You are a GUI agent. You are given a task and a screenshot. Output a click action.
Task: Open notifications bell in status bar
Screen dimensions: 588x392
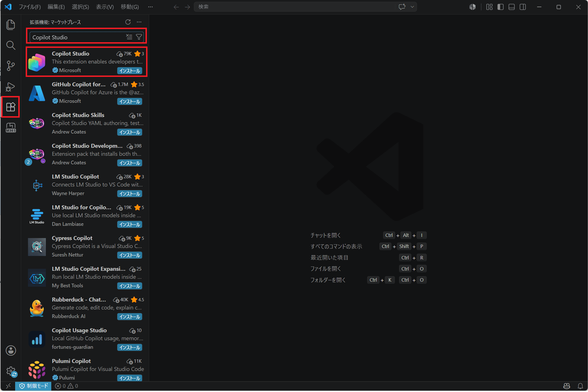click(581, 386)
